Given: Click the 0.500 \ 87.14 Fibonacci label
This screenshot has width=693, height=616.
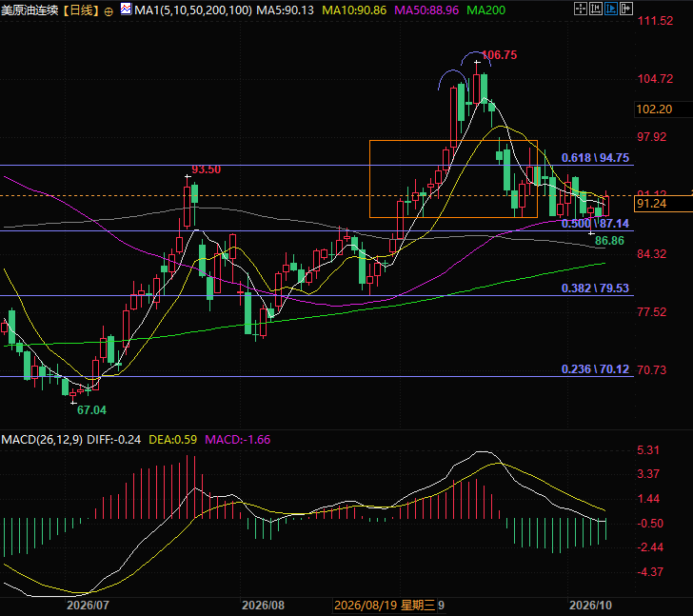Looking at the screenshot, I should (x=595, y=224).
